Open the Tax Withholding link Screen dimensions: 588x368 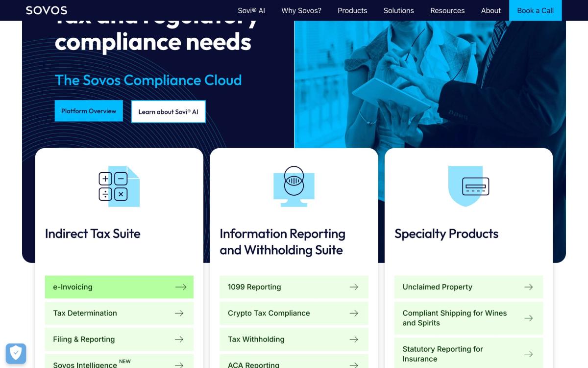pyautogui.click(x=294, y=339)
